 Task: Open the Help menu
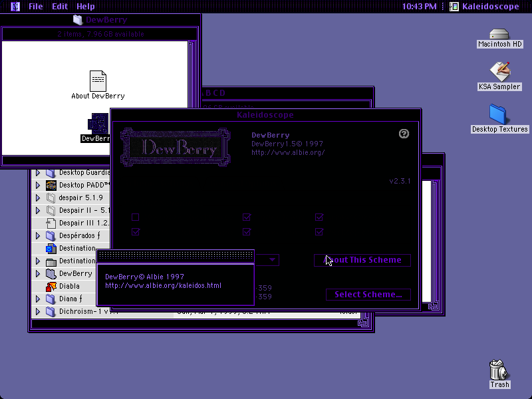tap(86, 7)
